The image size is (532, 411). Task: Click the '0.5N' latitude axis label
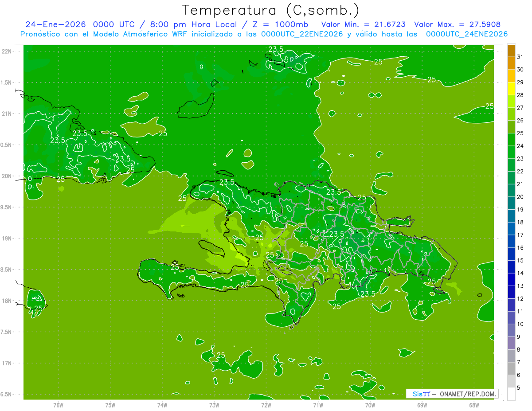(x=6, y=145)
